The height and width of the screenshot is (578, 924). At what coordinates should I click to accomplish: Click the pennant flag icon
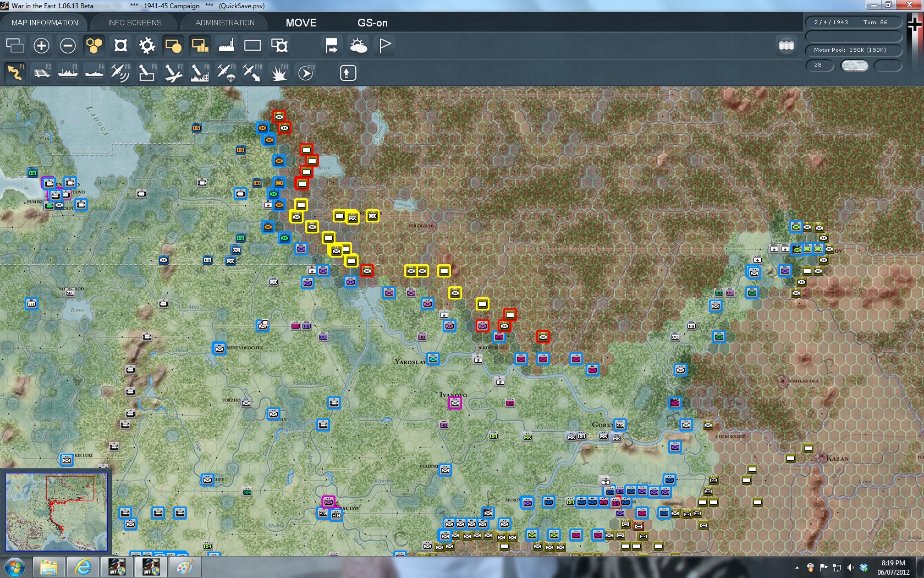point(384,45)
